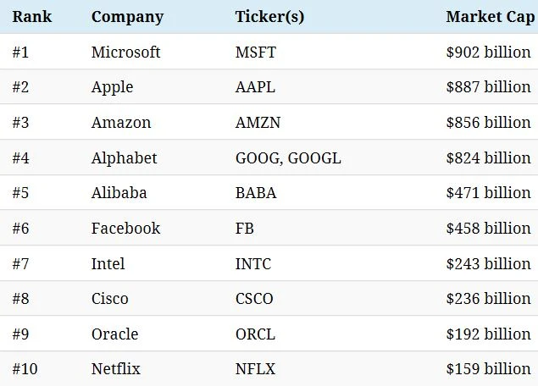The image size is (538, 392).
Task: Click the Intel company cell
Action: (x=108, y=264)
